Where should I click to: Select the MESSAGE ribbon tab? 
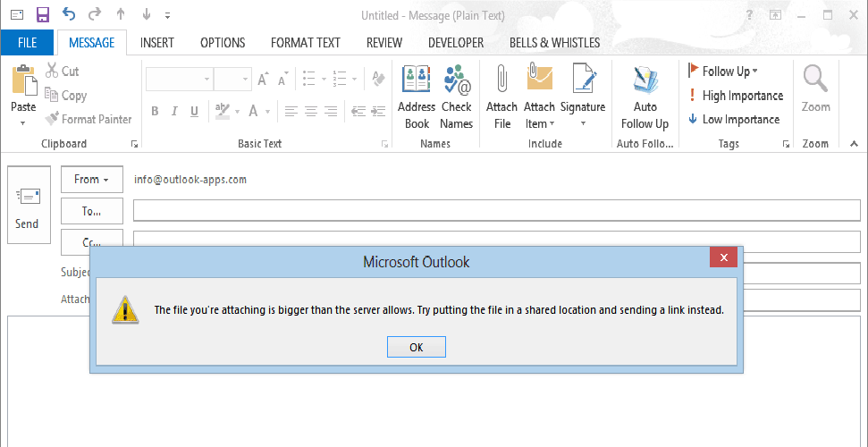92,43
